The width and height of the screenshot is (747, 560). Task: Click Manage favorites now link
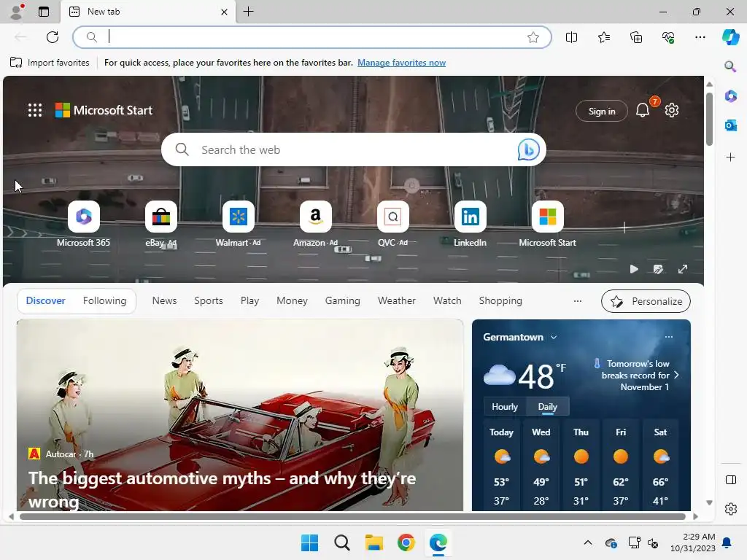click(x=402, y=63)
